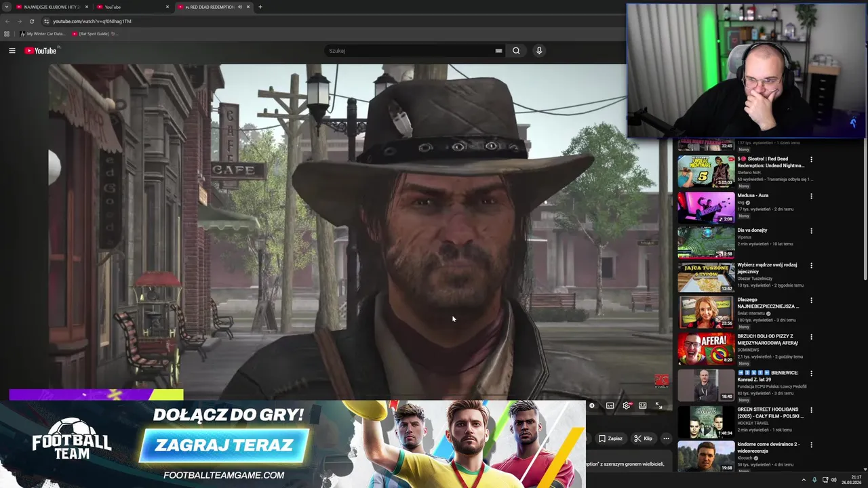Click channel watermark in video corner
Screen dimensions: 868x488
[661, 382]
